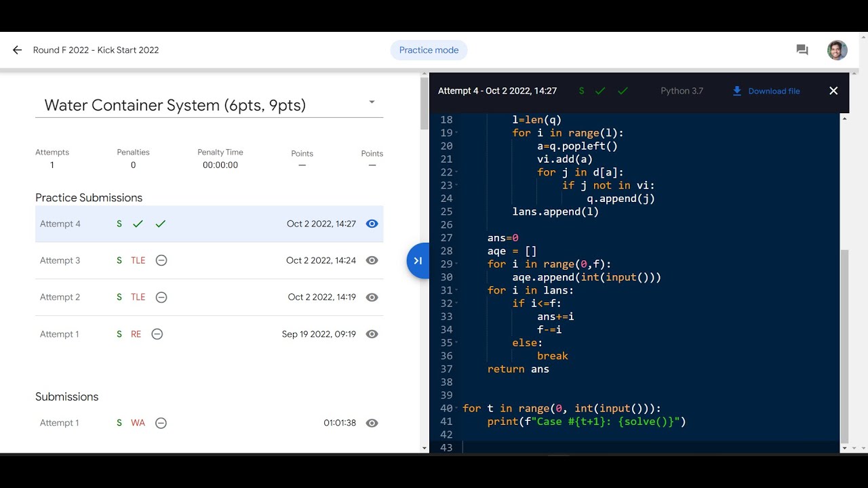
Task: Click second green check in code panel header
Action: click(623, 91)
